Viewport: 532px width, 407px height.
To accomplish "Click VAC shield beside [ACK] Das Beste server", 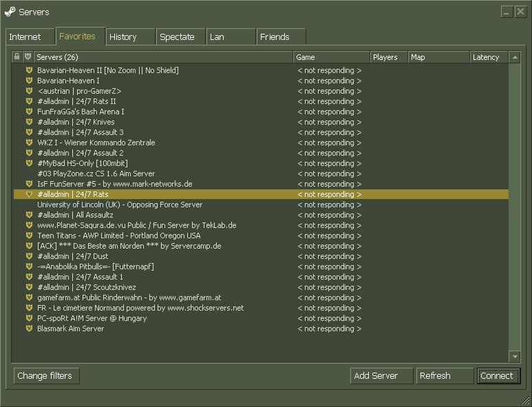I will [x=29, y=246].
